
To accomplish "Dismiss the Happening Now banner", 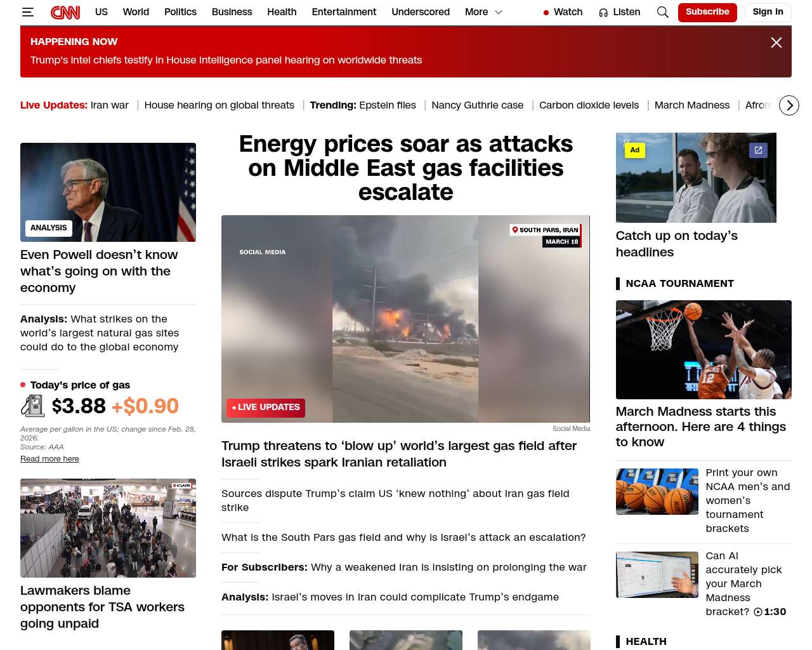I will pos(776,43).
